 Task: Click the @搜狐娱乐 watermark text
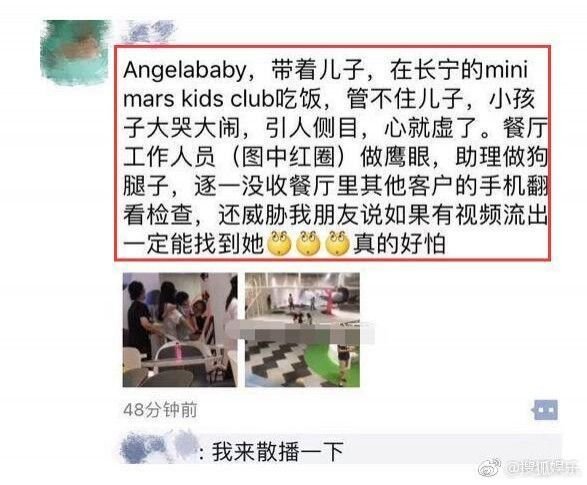click(x=542, y=467)
